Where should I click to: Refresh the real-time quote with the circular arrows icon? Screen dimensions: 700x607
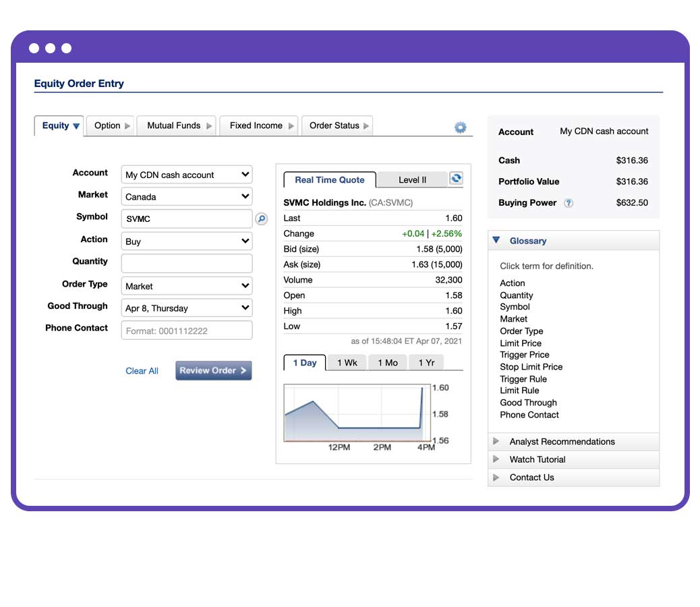(x=456, y=178)
